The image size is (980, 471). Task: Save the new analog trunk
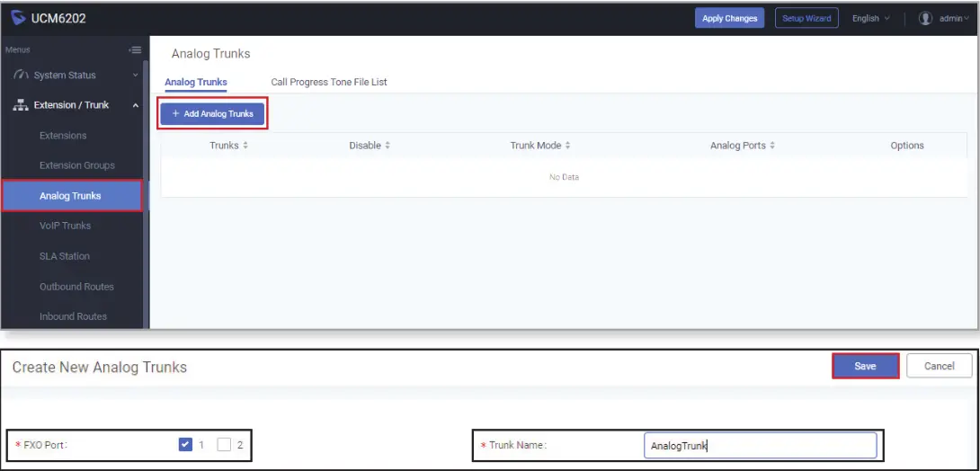click(865, 366)
